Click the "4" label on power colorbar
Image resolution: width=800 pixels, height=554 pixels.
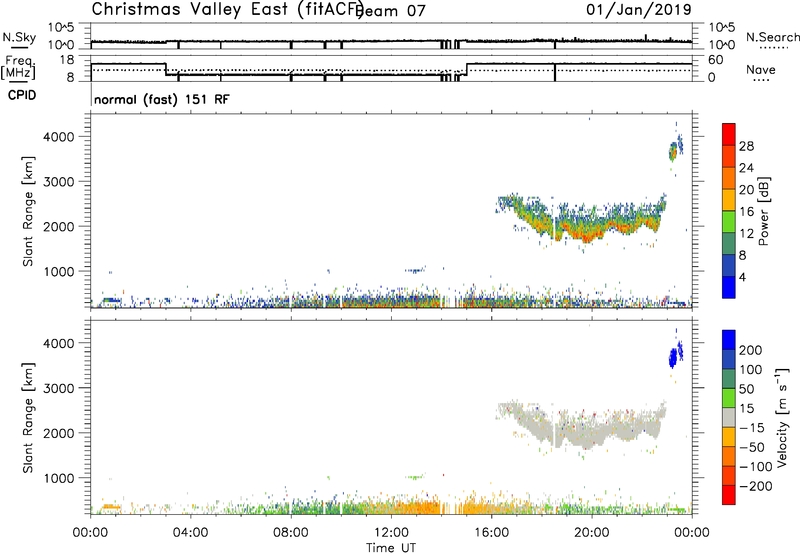(742, 277)
